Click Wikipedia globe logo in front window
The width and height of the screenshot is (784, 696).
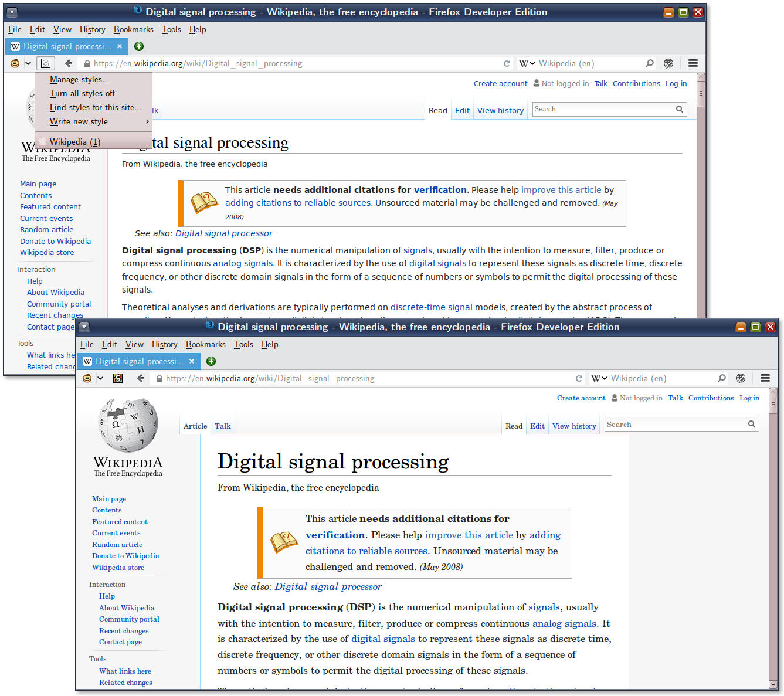coord(128,425)
